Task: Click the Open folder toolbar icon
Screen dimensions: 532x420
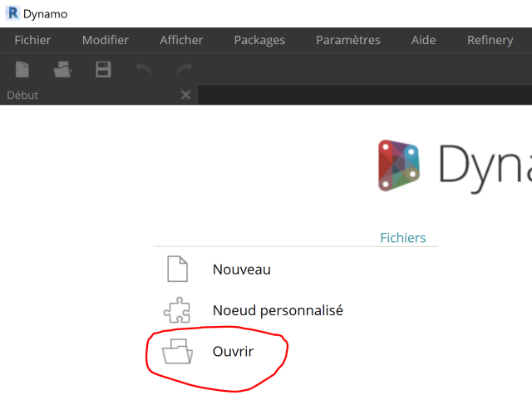Action: coord(62,69)
